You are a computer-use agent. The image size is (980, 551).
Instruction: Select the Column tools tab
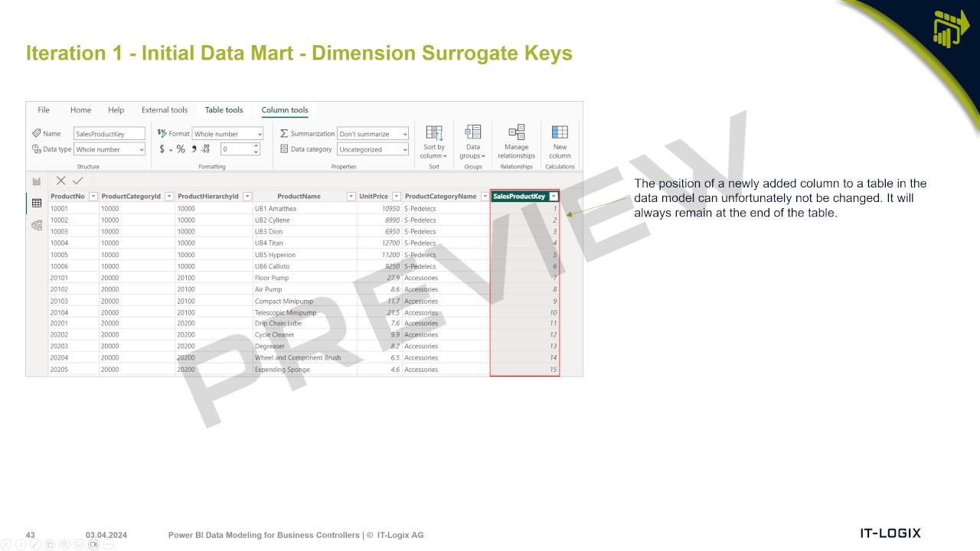point(285,110)
